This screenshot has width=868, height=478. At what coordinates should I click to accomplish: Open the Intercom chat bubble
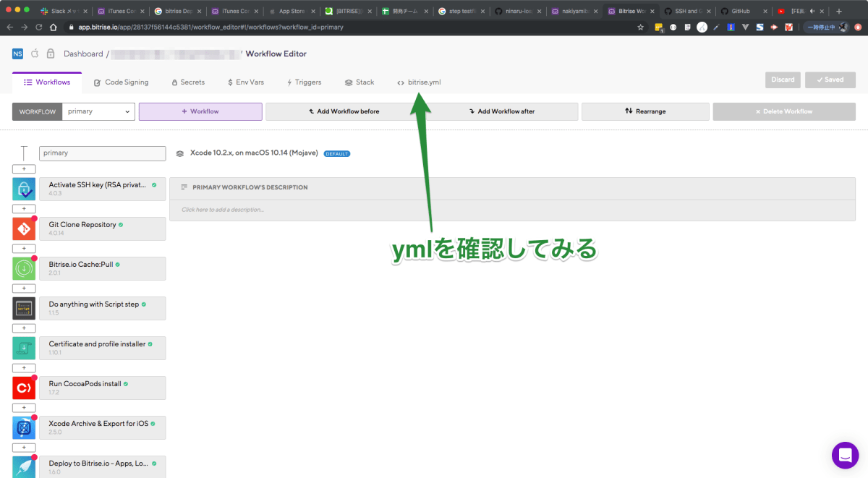tap(845, 455)
